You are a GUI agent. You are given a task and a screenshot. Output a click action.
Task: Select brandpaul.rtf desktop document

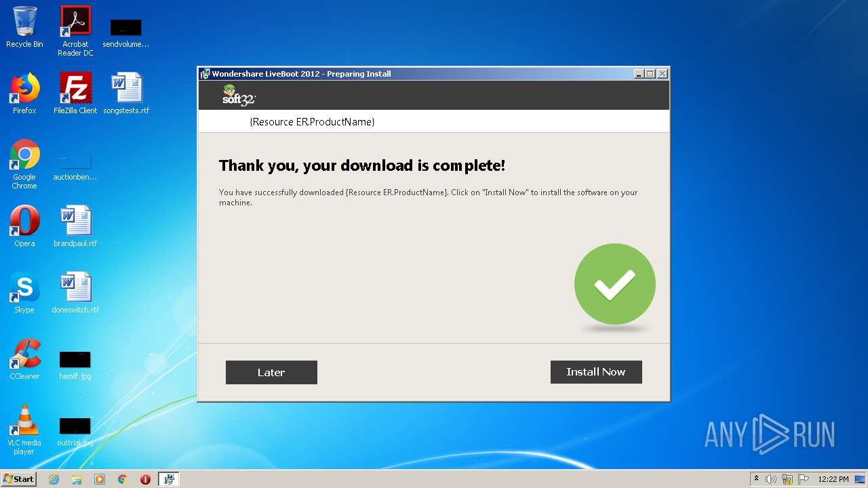[75, 226]
